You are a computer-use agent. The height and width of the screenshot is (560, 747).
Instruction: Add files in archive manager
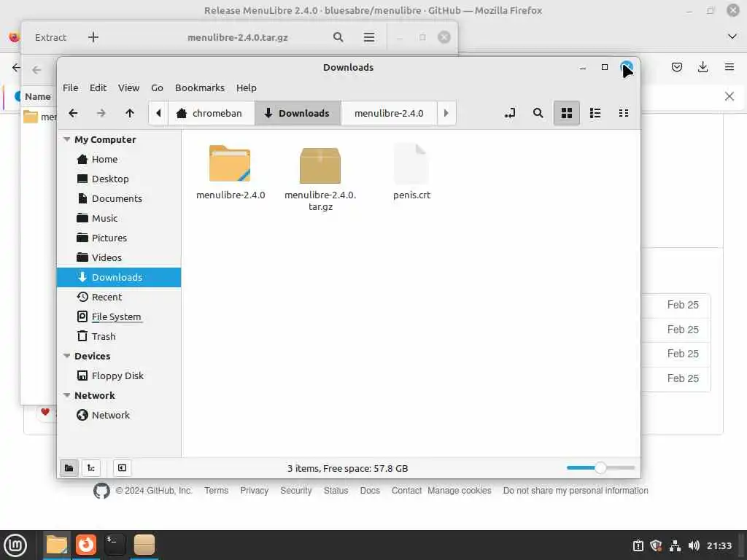(93, 37)
